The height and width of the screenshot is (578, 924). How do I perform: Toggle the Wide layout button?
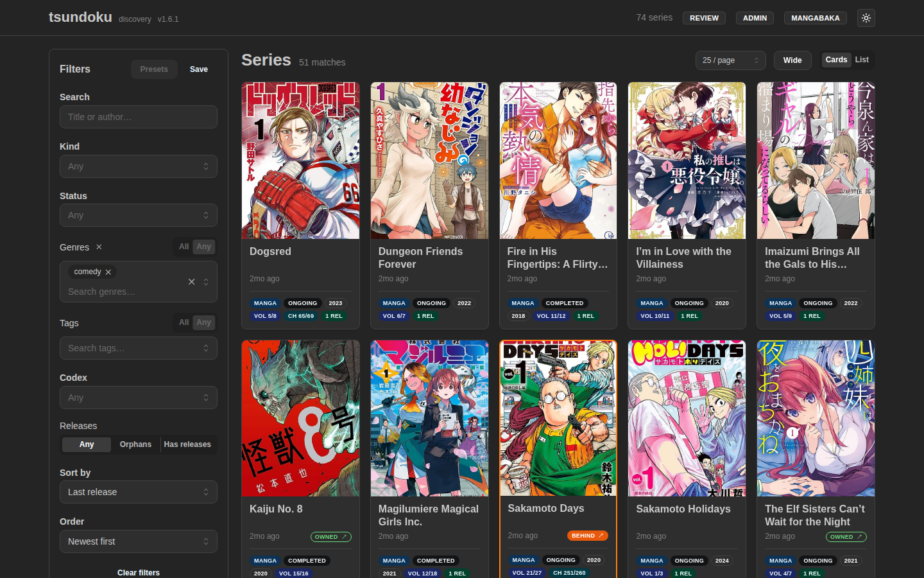pos(792,60)
